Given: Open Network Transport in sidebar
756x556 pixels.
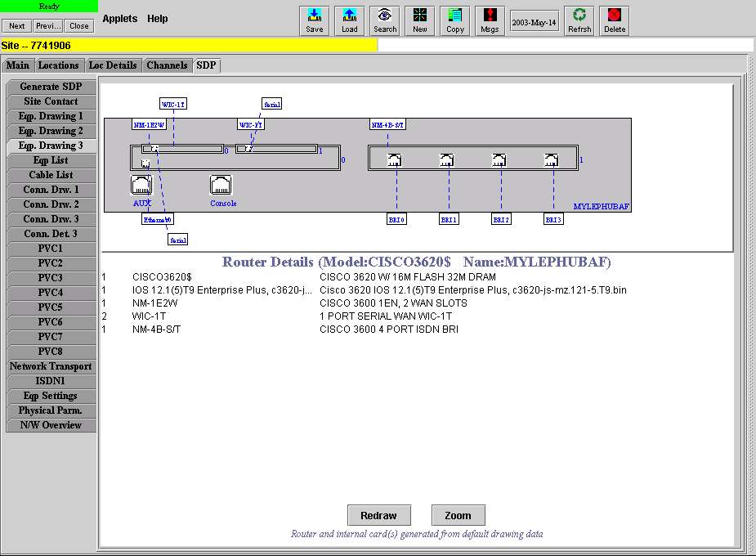Looking at the screenshot, I should click(x=51, y=366).
